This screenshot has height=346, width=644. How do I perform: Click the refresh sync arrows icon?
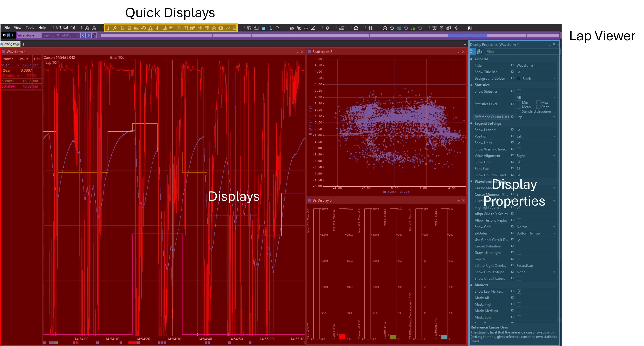click(x=356, y=28)
